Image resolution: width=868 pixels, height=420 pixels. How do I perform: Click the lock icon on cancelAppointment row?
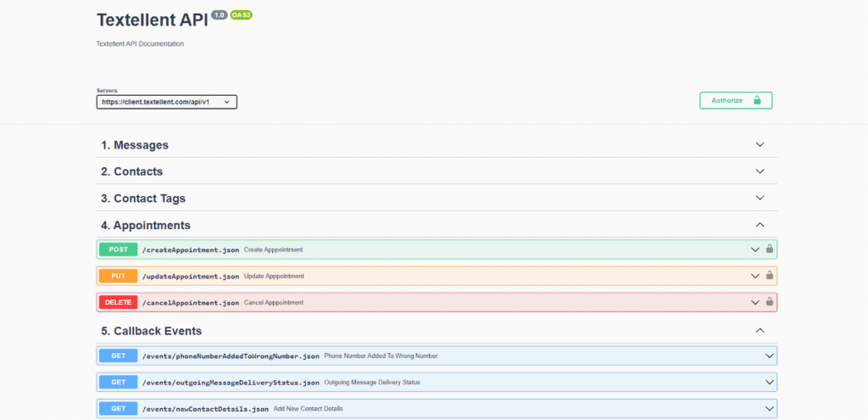point(770,302)
